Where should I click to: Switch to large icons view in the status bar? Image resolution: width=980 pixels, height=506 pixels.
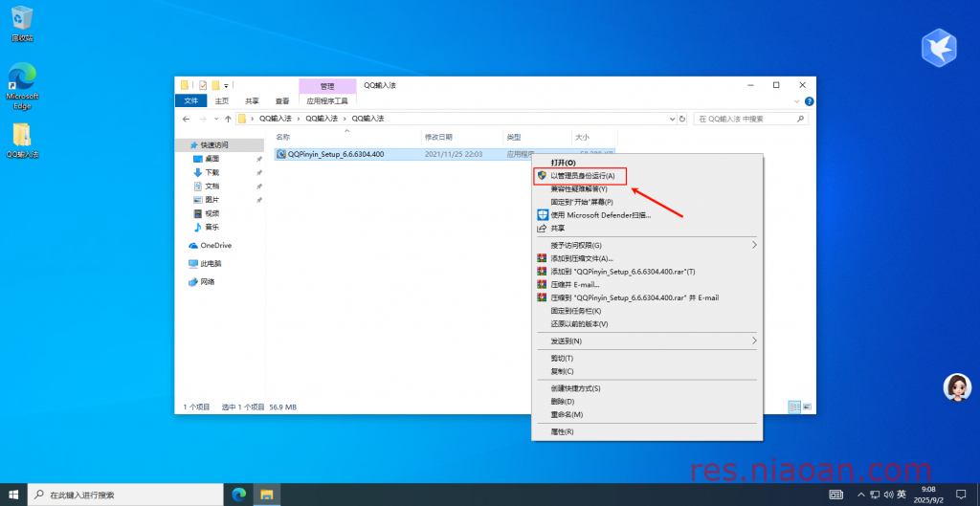[806, 407]
